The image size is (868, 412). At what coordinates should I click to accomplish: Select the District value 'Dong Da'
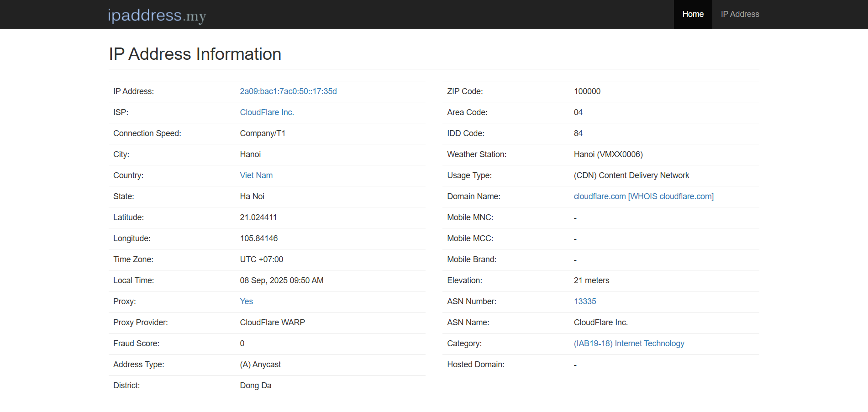tap(255, 386)
